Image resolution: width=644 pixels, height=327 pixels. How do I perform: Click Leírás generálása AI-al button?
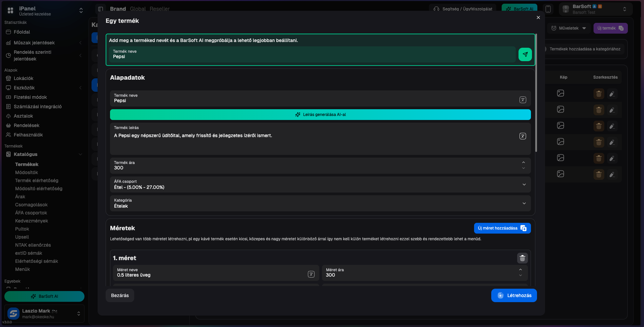click(320, 115)
